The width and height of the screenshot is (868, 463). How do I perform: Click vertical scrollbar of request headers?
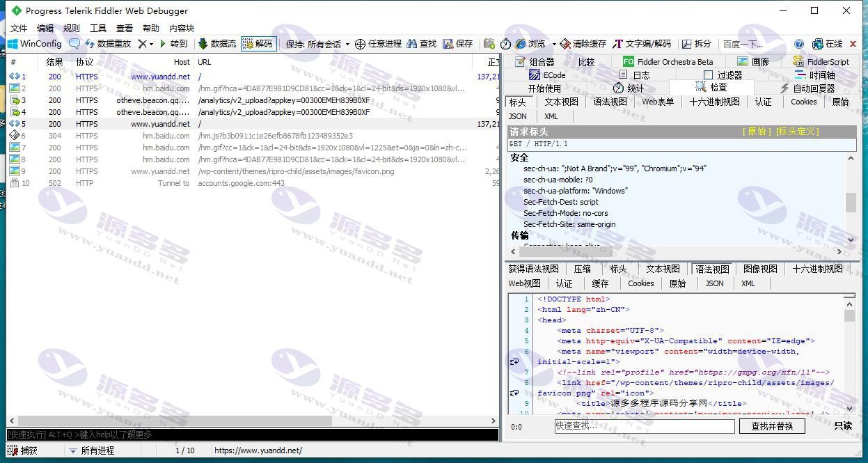[x=851, y=202]
